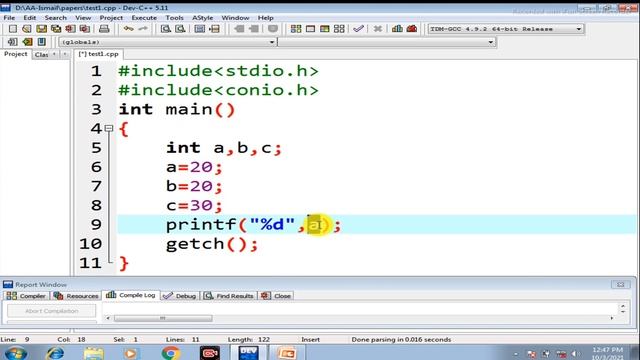
Task: Click the Open file toolbar icon
Action: pyautogui.click(x=27, y=29)
